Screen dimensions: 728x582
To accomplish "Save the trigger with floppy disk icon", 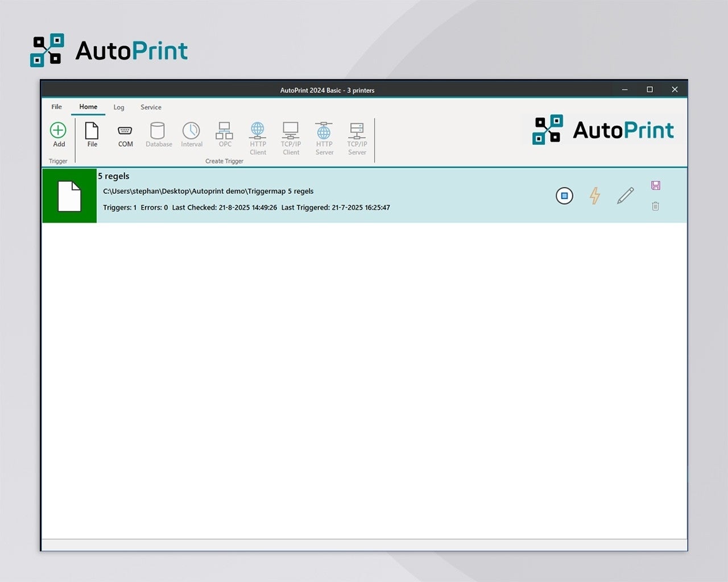I will [655, 185].
